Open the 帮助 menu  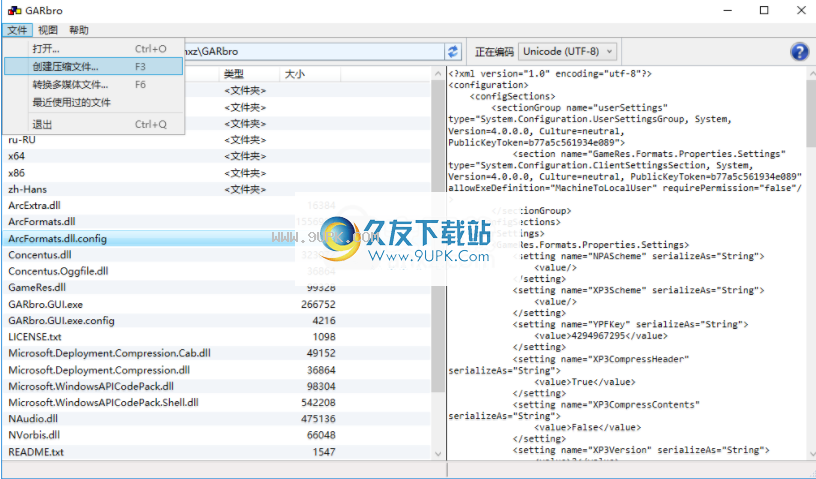click(79, 30)
